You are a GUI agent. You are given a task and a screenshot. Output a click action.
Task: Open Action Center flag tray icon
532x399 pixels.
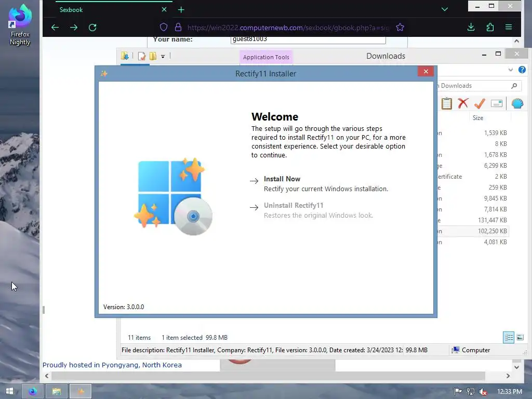(x=458, y=392)
